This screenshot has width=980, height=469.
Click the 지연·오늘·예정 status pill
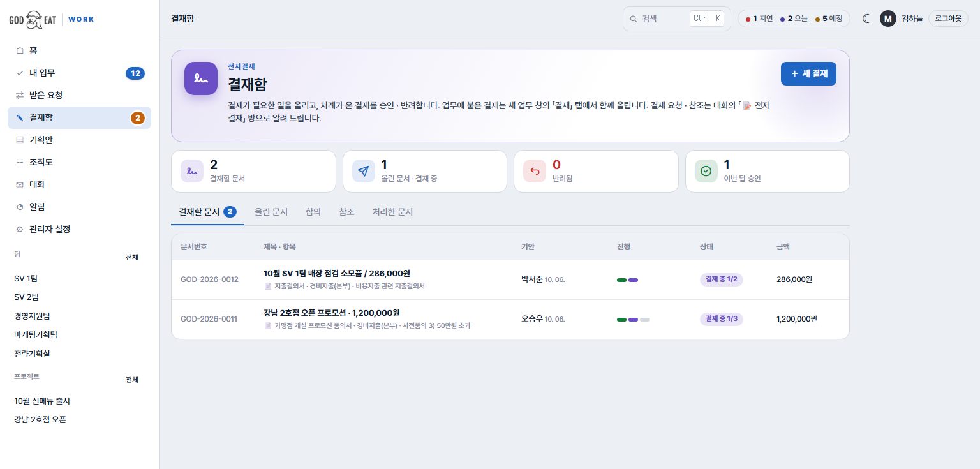coord(794,19)
